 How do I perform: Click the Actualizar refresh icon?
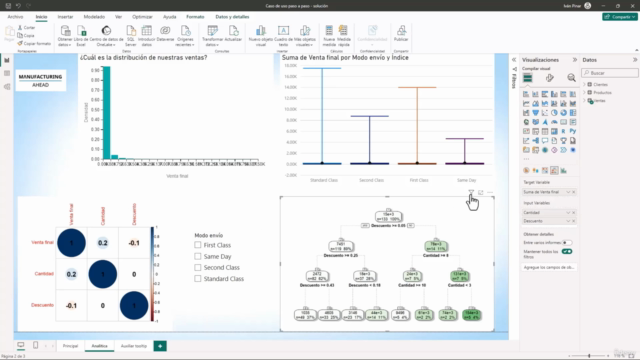[x=233, y=33]
